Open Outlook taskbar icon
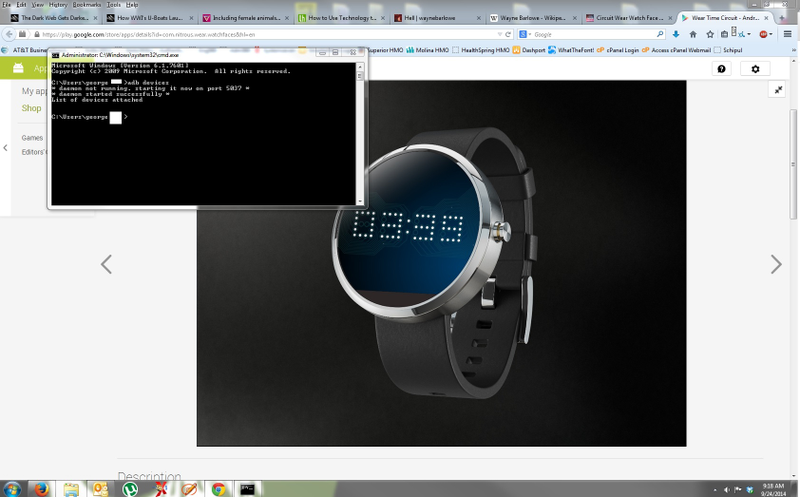Image resolution: width=800 pixels, height=497 pixels. tap(101, 489)
